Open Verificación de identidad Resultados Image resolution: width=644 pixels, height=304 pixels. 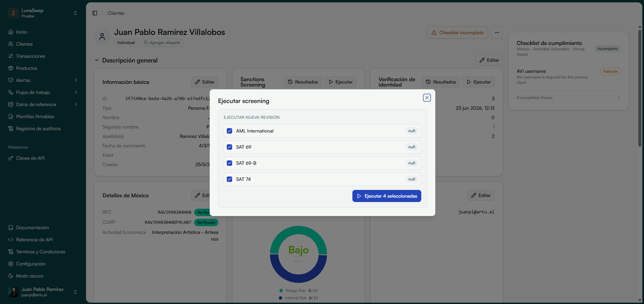(x=441, y=82)
